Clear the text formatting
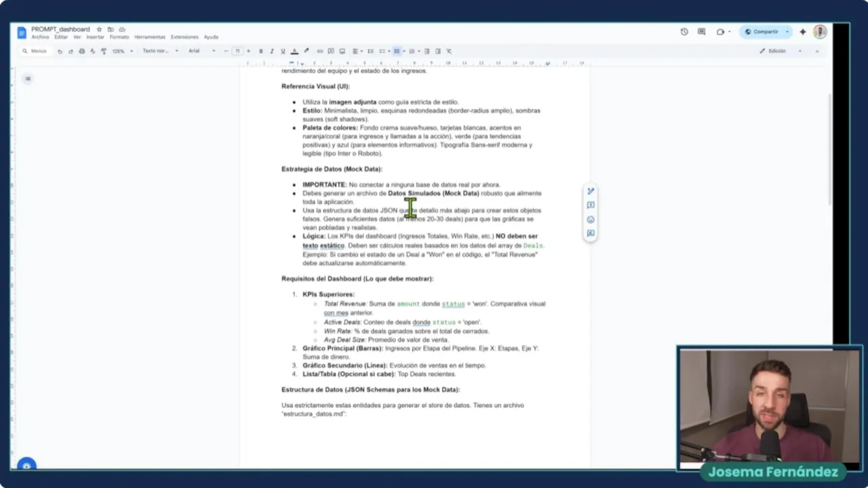The height and width of the screenshot is (488, 868). click(x=449, y=51)
